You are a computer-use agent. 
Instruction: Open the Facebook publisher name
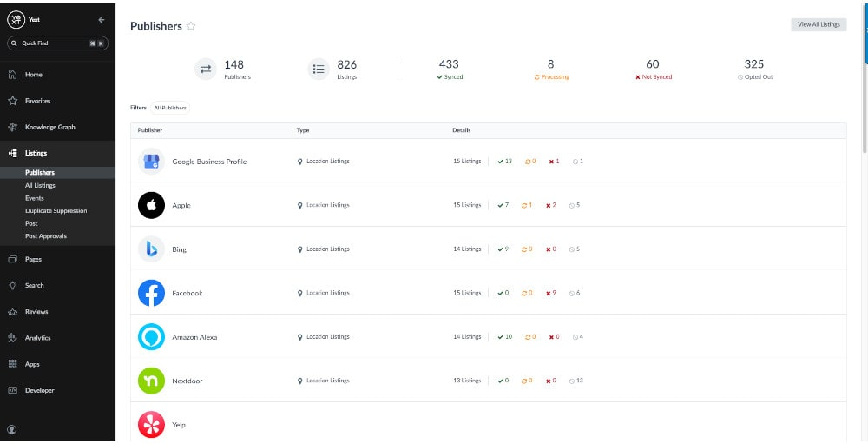(x=187, y=293)
